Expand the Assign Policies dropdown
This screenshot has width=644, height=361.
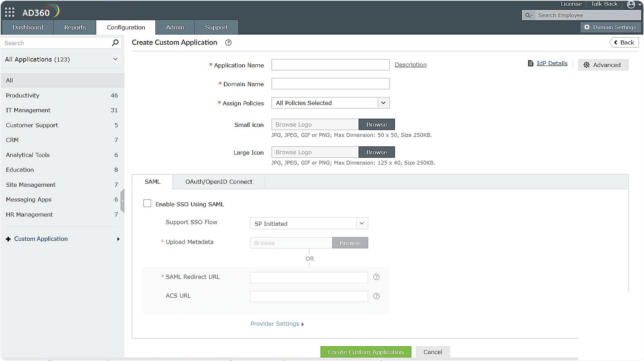point(383,103)
